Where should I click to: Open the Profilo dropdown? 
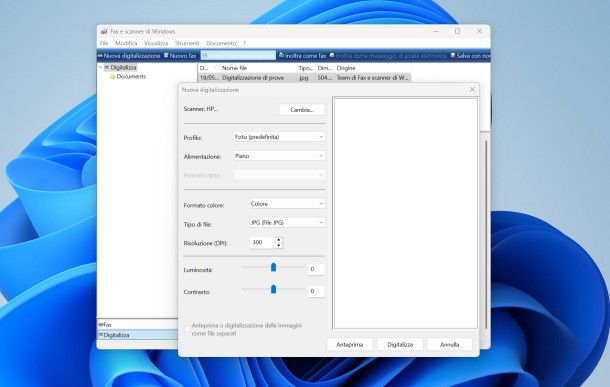(x=279, y=137)
